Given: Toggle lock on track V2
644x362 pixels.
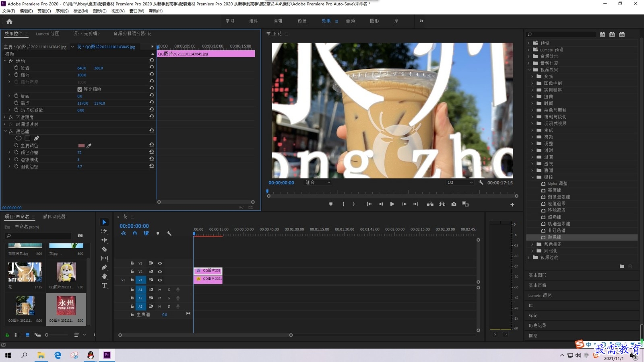Looking at the screenshot, I should [x=132, y=271].
